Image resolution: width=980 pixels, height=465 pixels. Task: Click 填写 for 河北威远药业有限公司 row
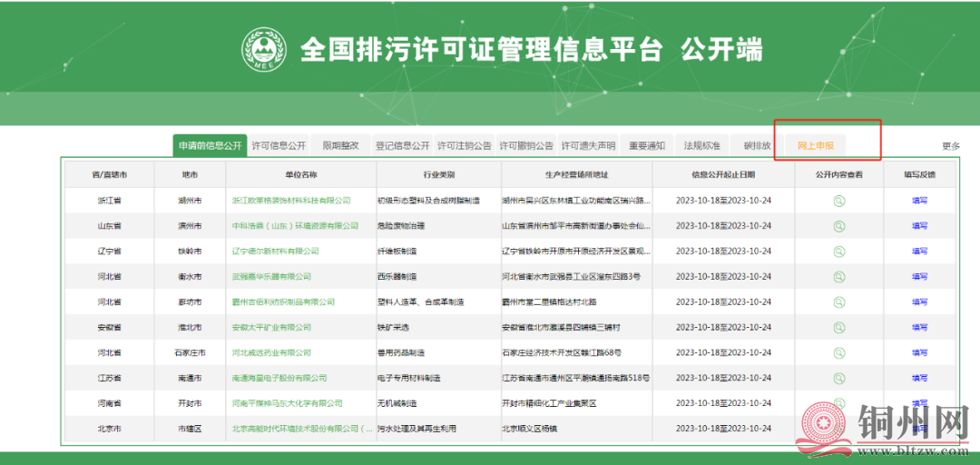pos(919,353)
